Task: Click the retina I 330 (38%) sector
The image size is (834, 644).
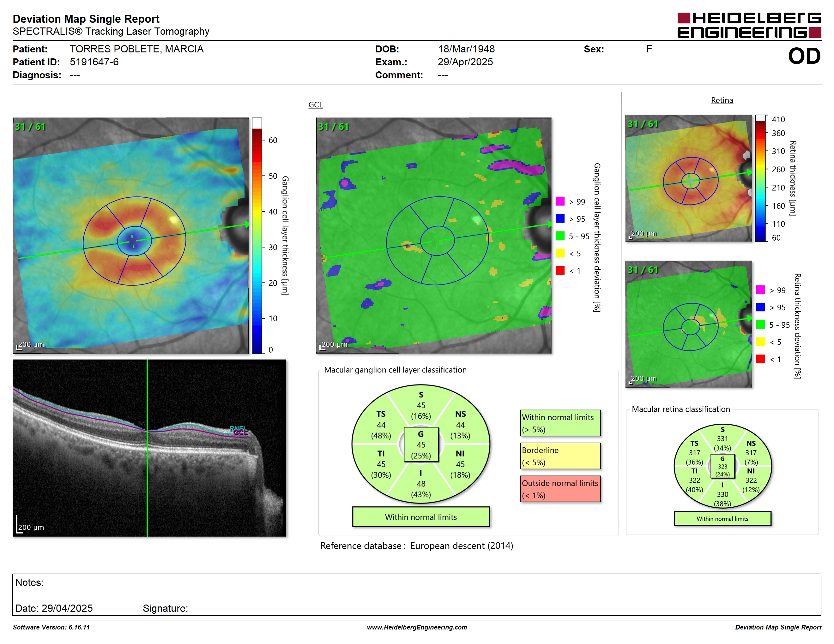Action: pyautogui.click(x=722, y=494)
